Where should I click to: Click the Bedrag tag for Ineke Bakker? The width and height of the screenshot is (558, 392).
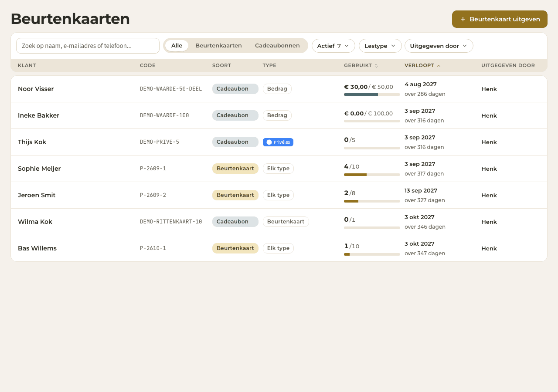click(x=277, y=115)
